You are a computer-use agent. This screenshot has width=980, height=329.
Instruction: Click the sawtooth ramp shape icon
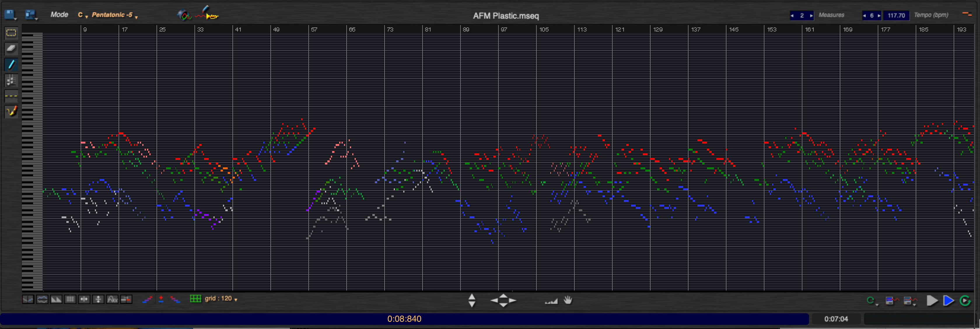[x=56, y=299]
